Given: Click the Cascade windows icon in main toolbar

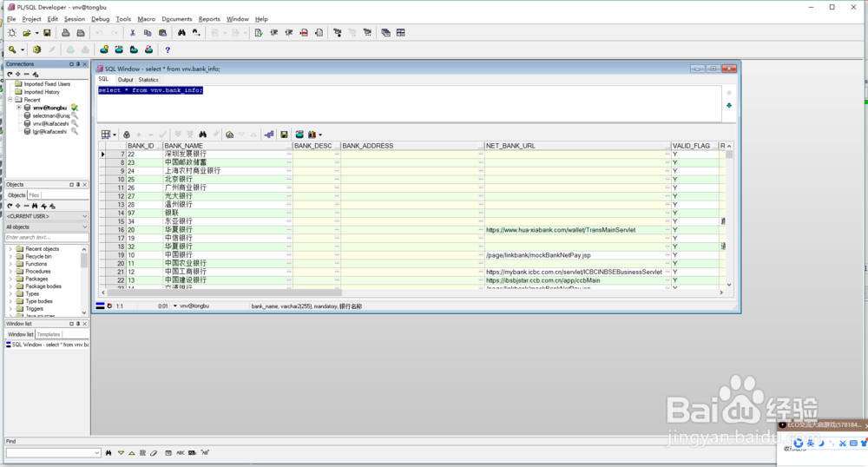Looking at the screenshot, I should 386,33.
